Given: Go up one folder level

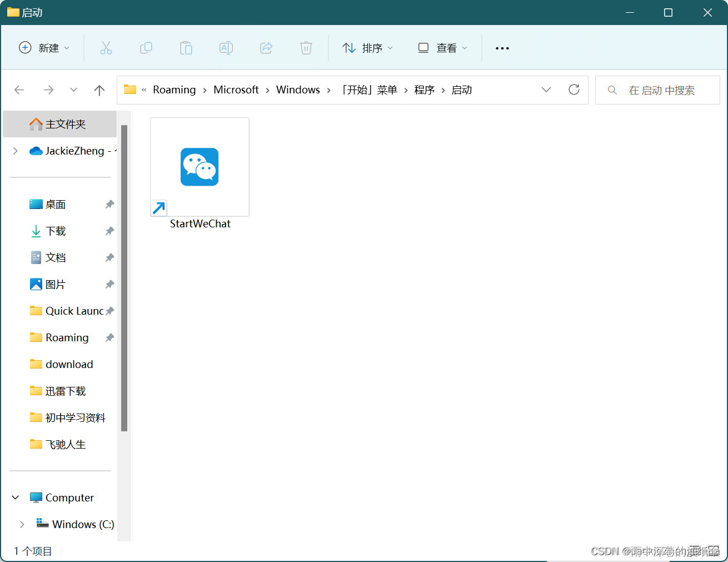Looking at the screenshot, I should tap(99, 90).
